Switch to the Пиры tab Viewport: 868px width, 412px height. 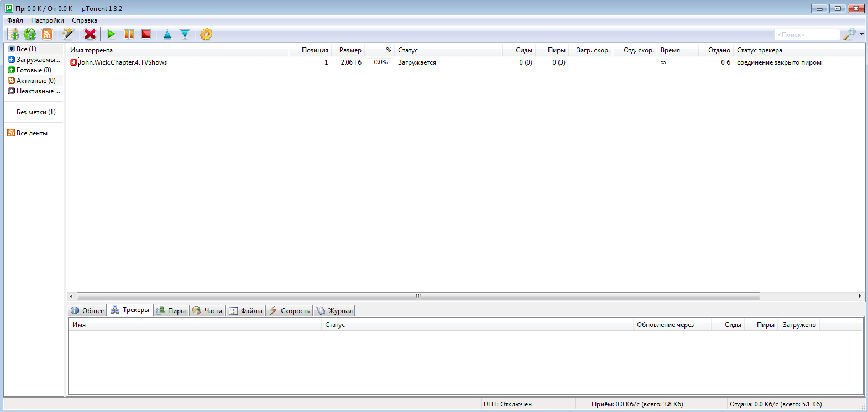[x=171, y=311]
